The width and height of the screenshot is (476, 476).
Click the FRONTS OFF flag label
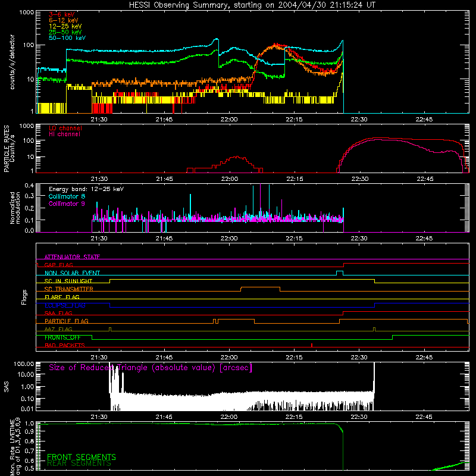(x=62, y=337)
